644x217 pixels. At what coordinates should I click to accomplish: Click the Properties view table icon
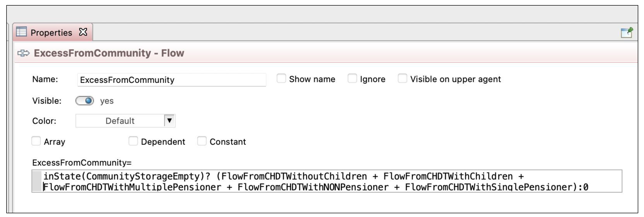21,32
